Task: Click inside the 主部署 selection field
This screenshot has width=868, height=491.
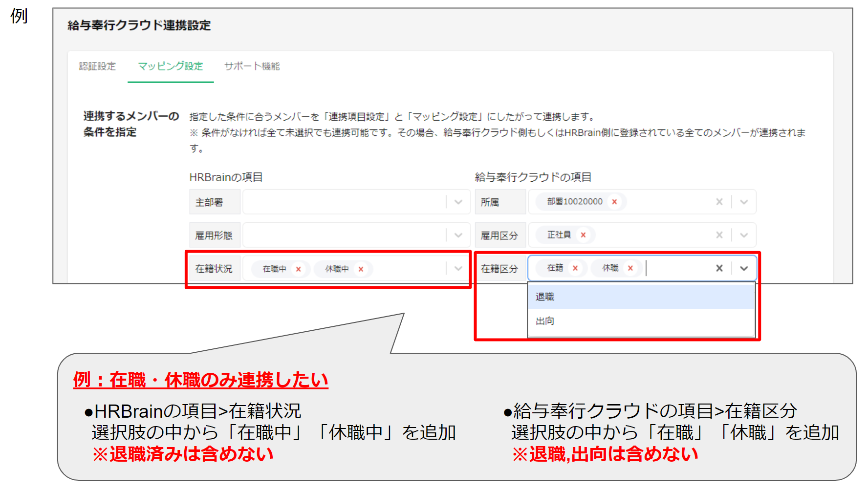Action: (356, 202)
